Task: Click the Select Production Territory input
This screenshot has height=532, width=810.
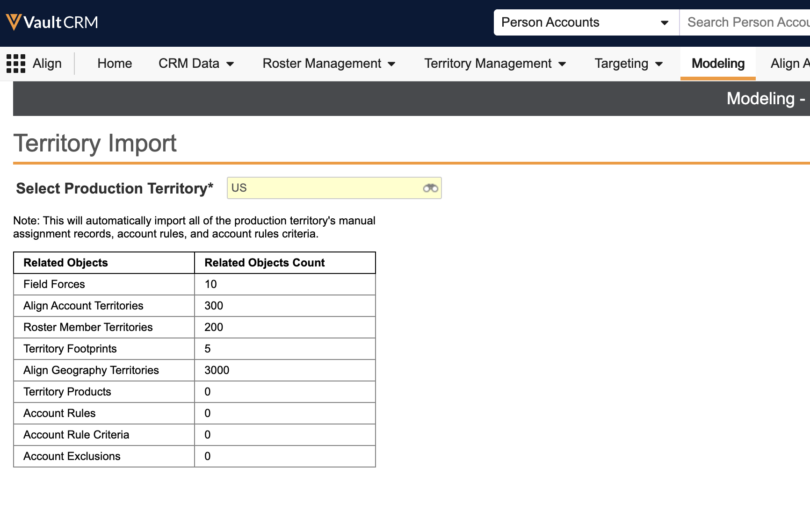Action: [x=325, y=188]
